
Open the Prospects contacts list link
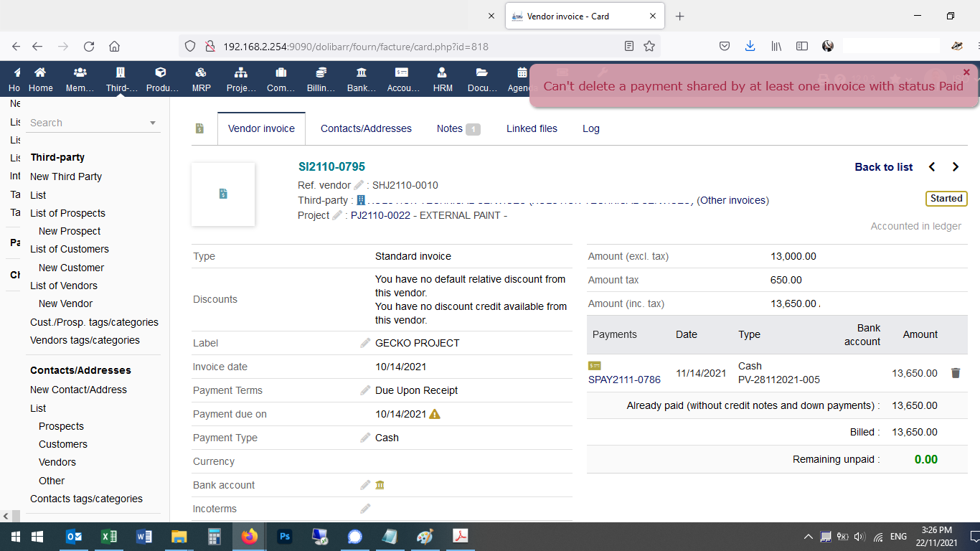[x=61, y=426]
